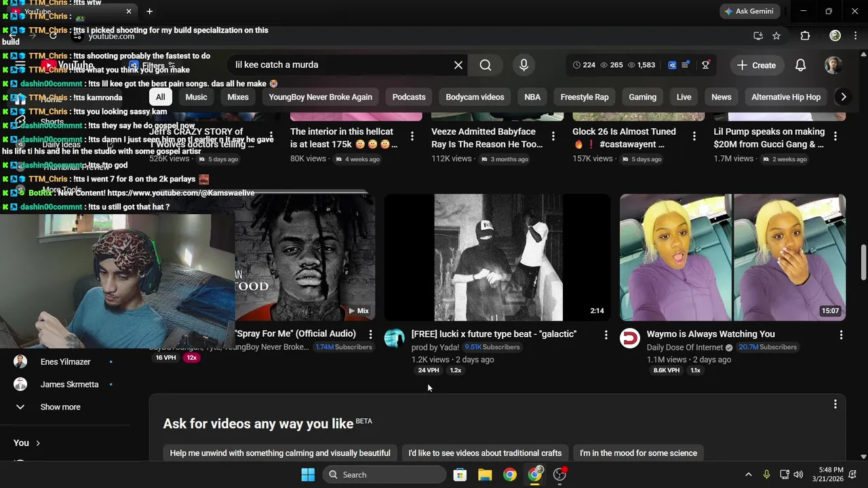Bookmark this page with the star

[x=776, y=36]
